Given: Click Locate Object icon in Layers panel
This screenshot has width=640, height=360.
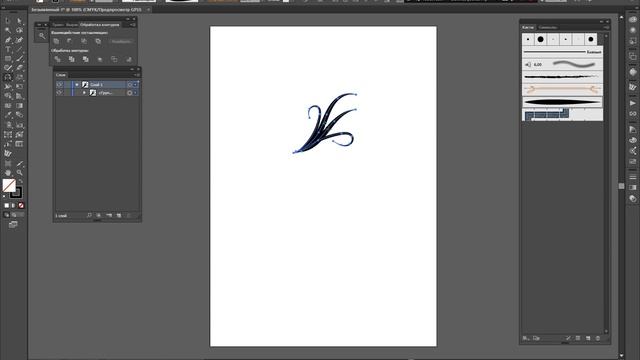Looking at the screenshot, I should [x=89, y=215].
